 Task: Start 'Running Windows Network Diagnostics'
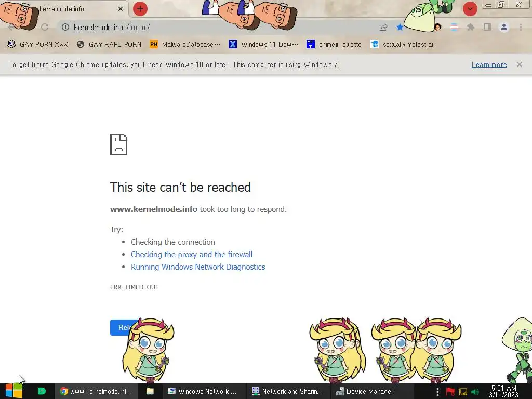[198, 267]
